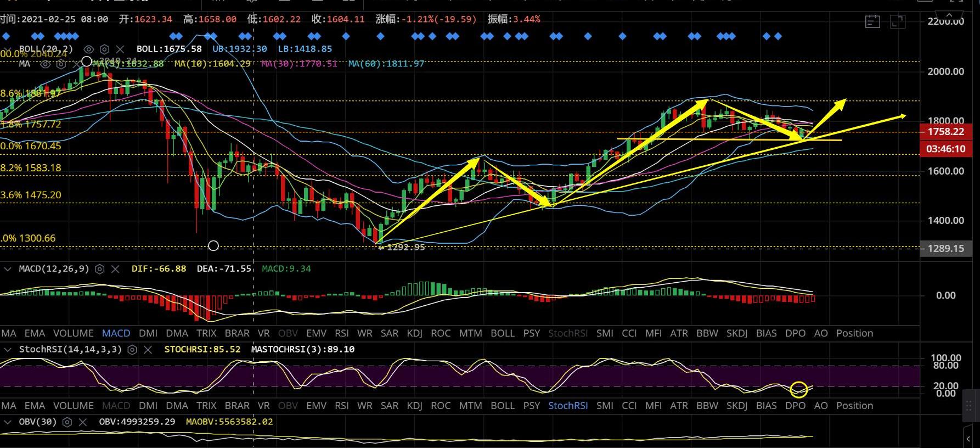Select VOLUME in the MACD panel's indicator row
The height and width of the screenshot is (448, 980).
point(73,333)
